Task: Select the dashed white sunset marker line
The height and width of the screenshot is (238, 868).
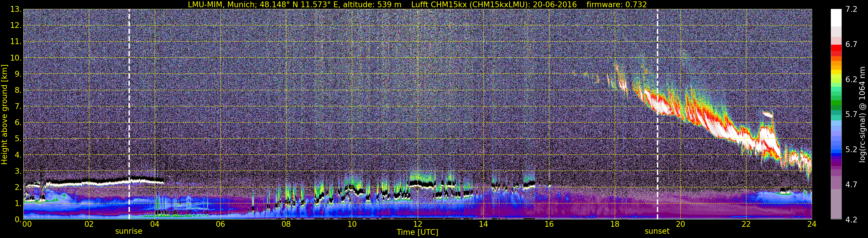Action: pyautogui.click(x=657, y=114)
